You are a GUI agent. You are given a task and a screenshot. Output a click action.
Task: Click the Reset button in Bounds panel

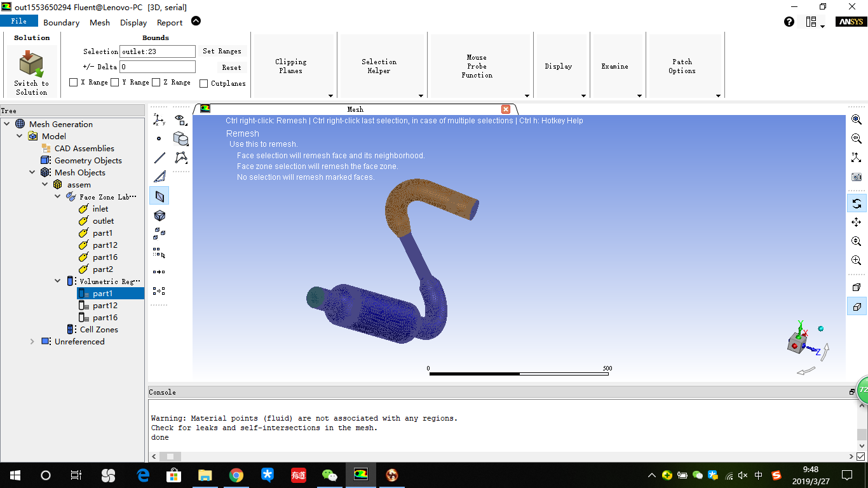[231, 67]
